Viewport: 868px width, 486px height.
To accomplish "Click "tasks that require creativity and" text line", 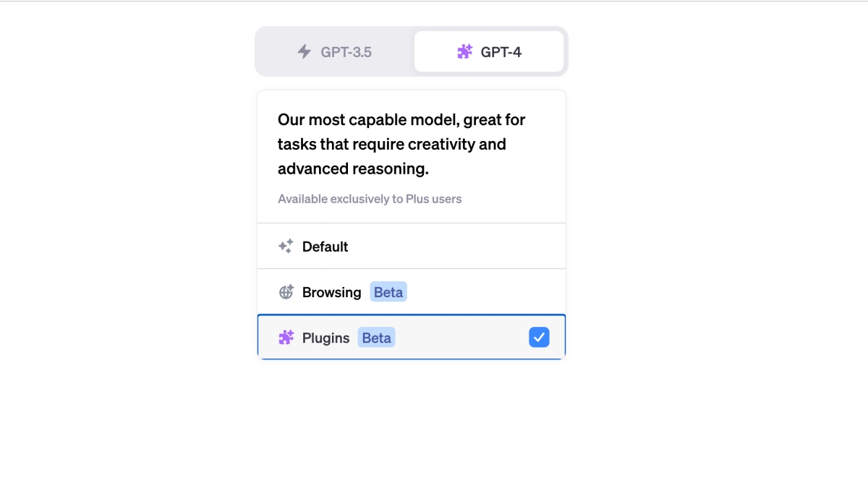I will 391,145.
